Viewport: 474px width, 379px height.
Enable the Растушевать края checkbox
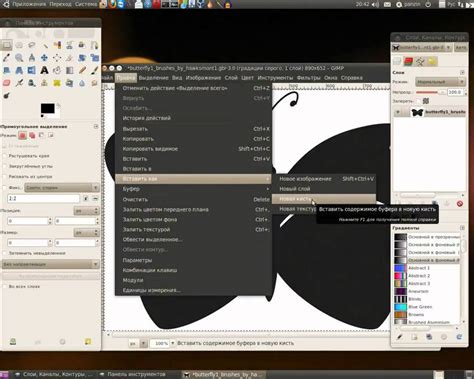(x=5, y=156)
